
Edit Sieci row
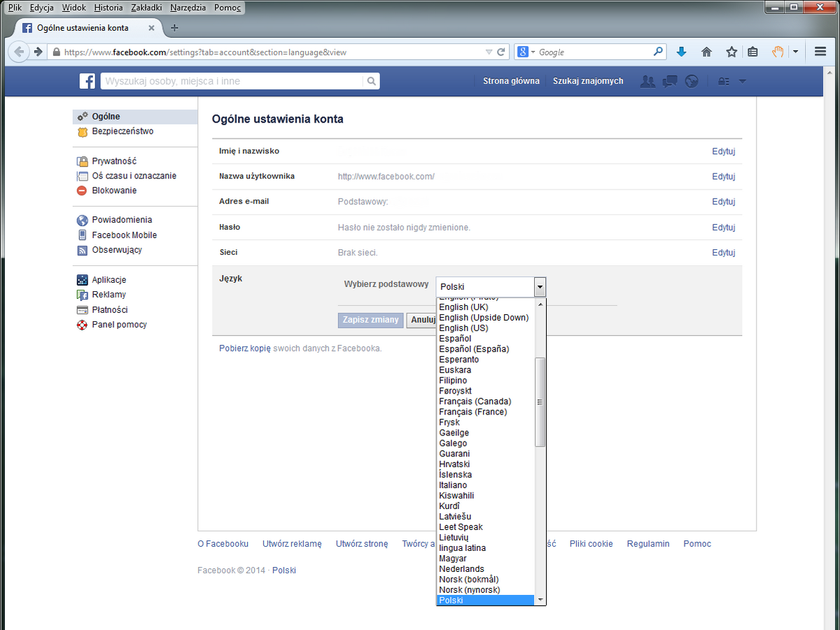(724, 253)
